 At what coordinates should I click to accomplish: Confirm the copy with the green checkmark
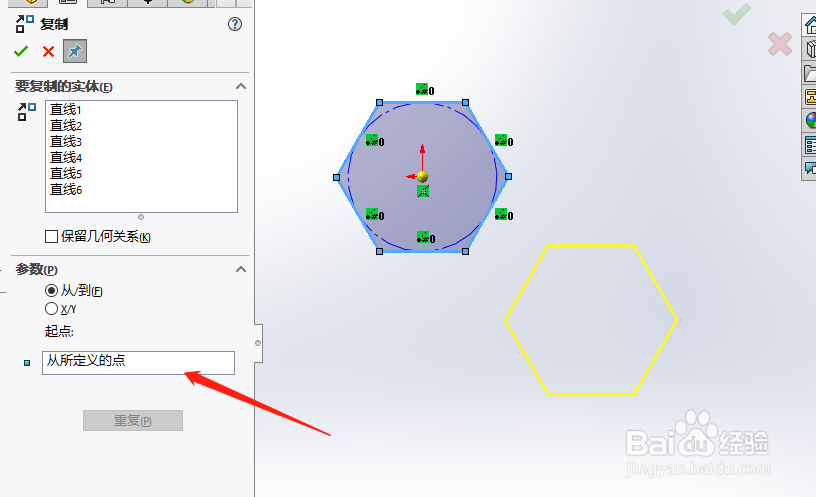pyautogui.click(x=21, y=51)
